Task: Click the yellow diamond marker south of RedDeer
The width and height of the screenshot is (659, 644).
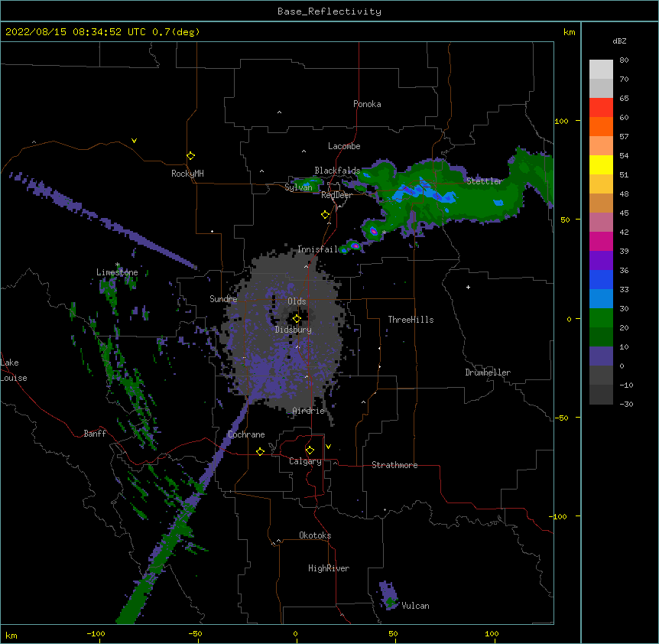Action: (x=326, y=215)
